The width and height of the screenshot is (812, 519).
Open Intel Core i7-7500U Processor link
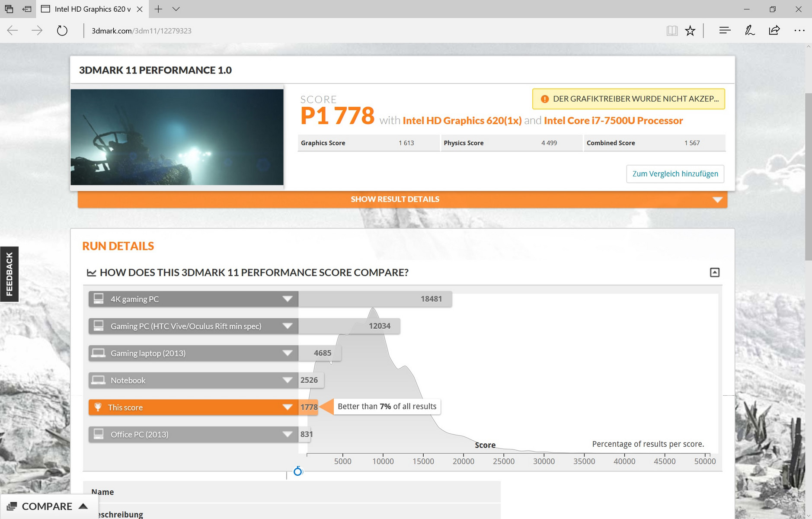[x=614, y=120]
